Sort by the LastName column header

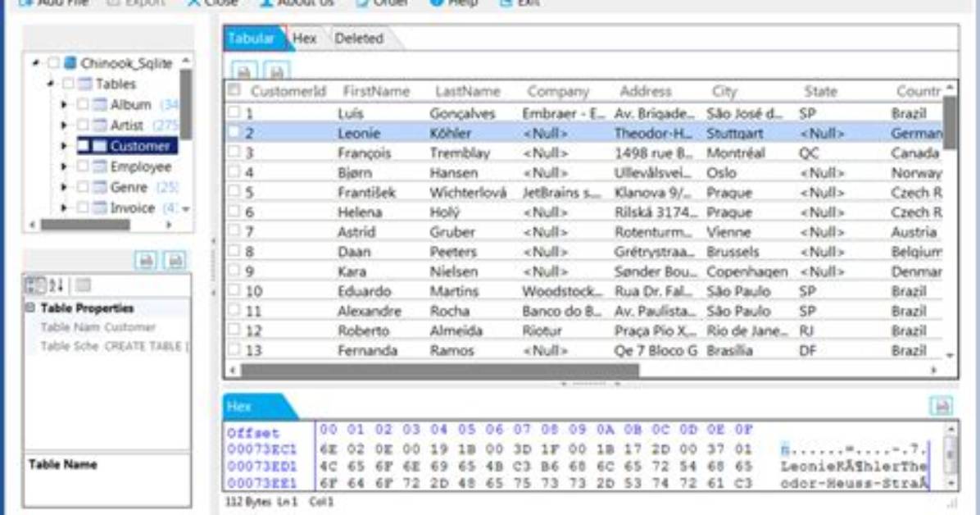point(468,91)
